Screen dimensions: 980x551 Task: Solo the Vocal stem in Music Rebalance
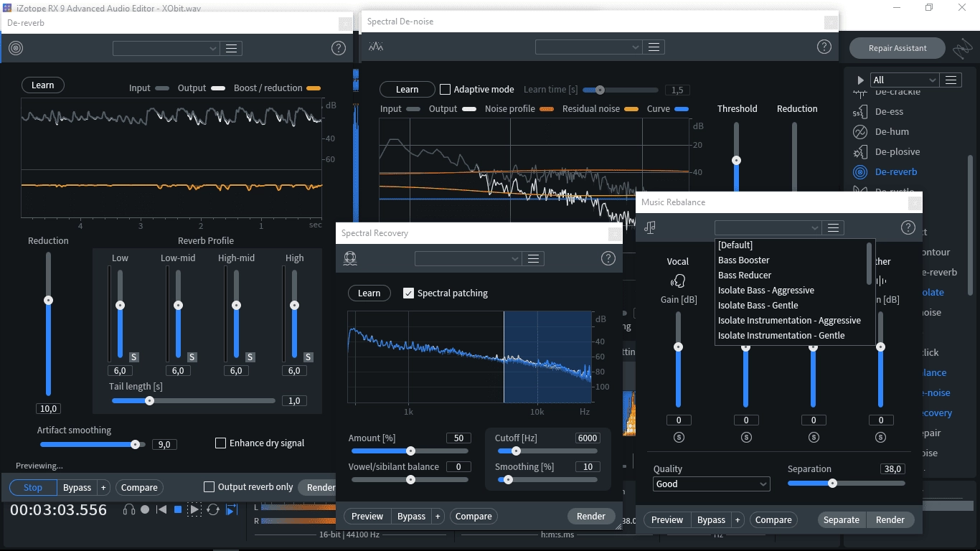679,438
